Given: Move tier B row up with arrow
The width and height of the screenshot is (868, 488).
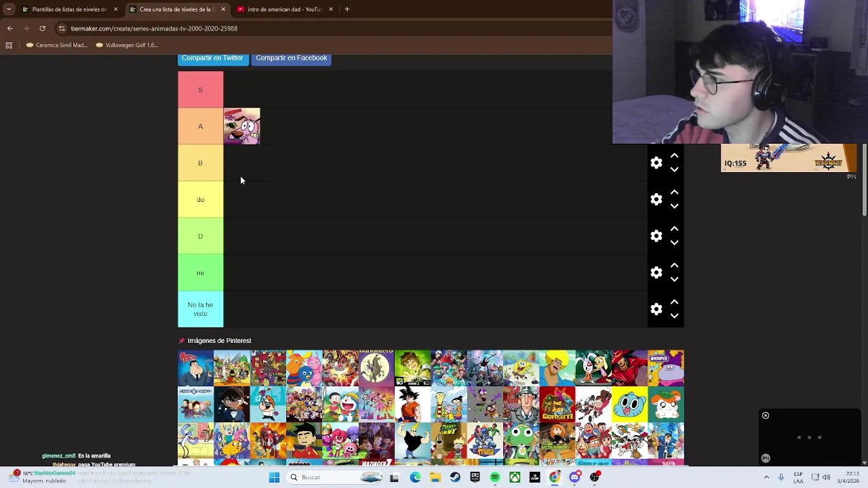Looking at the screenshot, I should pos(674,156).
